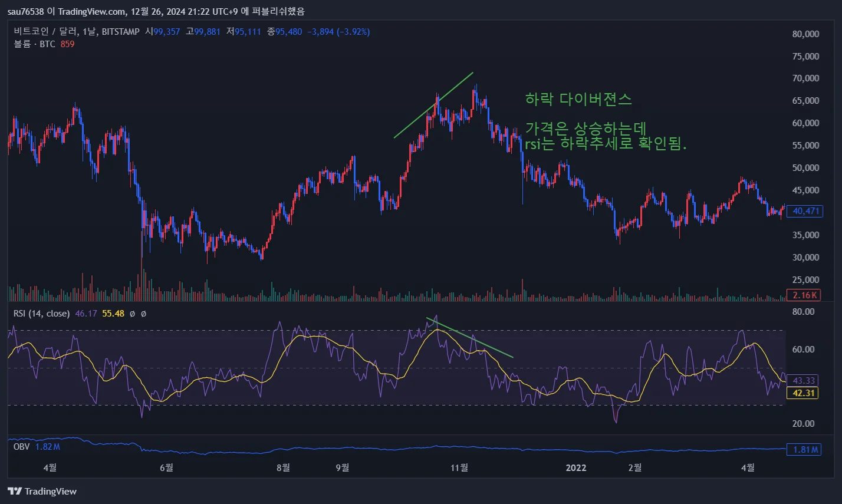Click the 11월 marker on time axis
Viewport: 842px width, 504px height.
tap(459, 467)
